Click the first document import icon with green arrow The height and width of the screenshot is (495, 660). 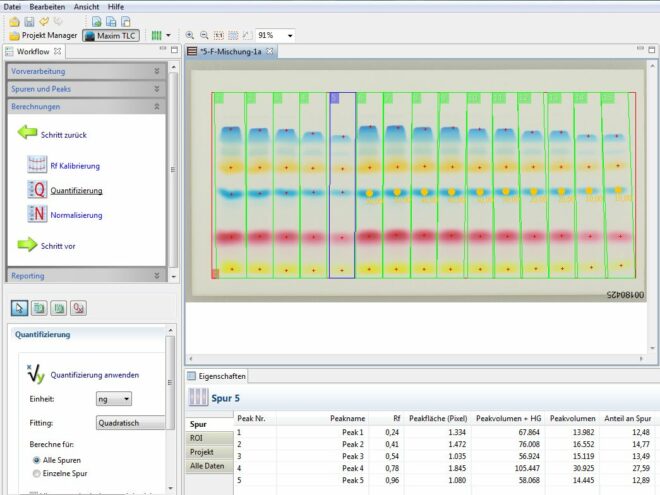[x=96, y=21]
